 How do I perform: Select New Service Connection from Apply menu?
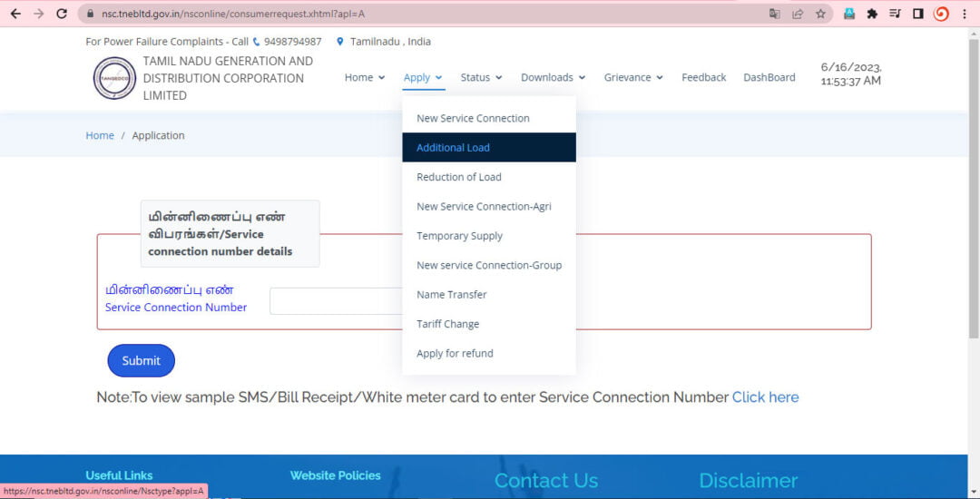click(473, 118)
